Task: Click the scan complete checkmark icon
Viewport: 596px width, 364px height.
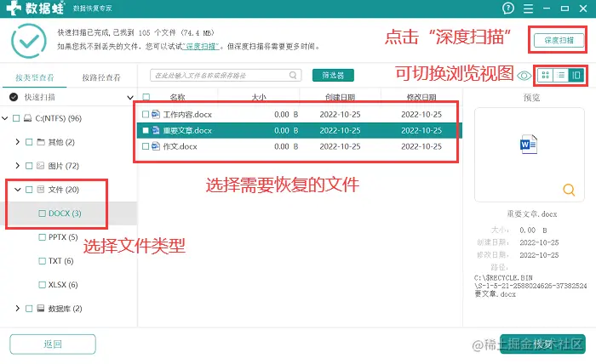Action: pyautogui.click(x=29, y=41)
